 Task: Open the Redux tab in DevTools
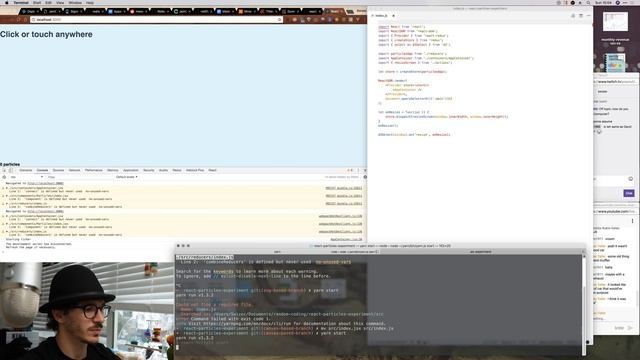(177, 170)
